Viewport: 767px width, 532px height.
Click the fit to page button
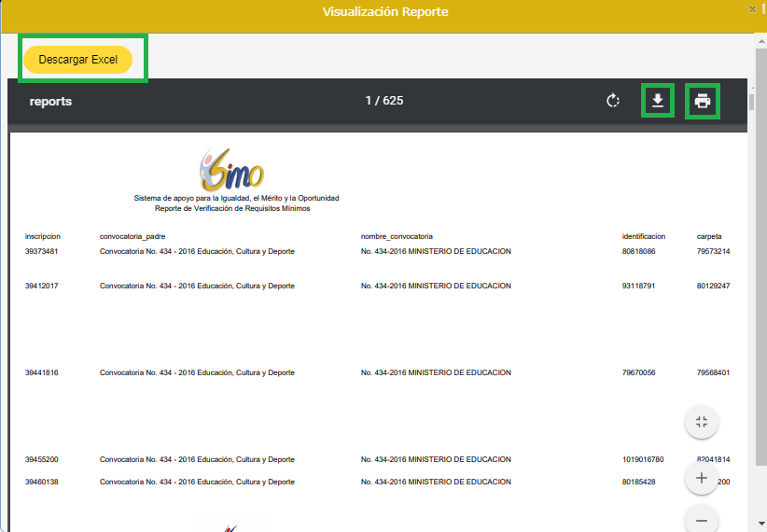702,422
